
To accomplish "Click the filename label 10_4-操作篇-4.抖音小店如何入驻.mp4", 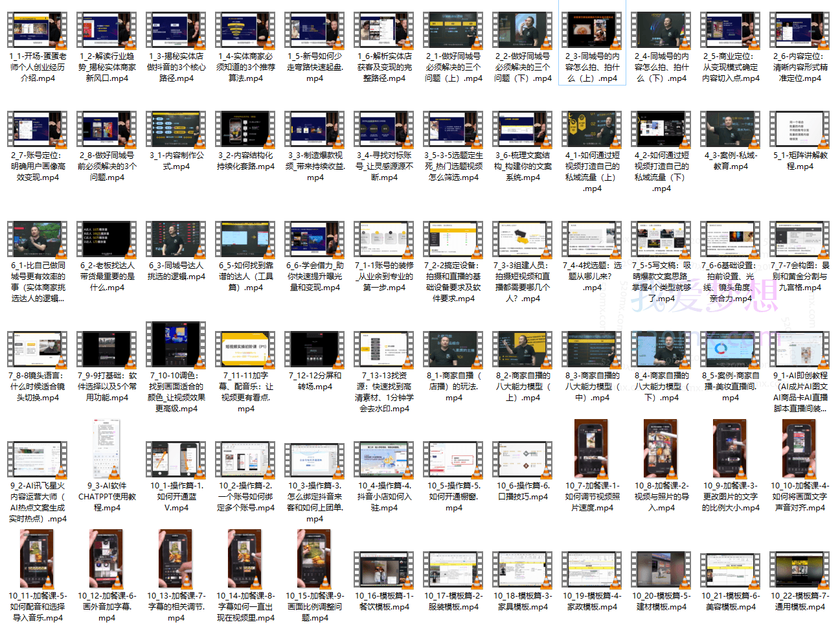I will [x=384, y=496].
